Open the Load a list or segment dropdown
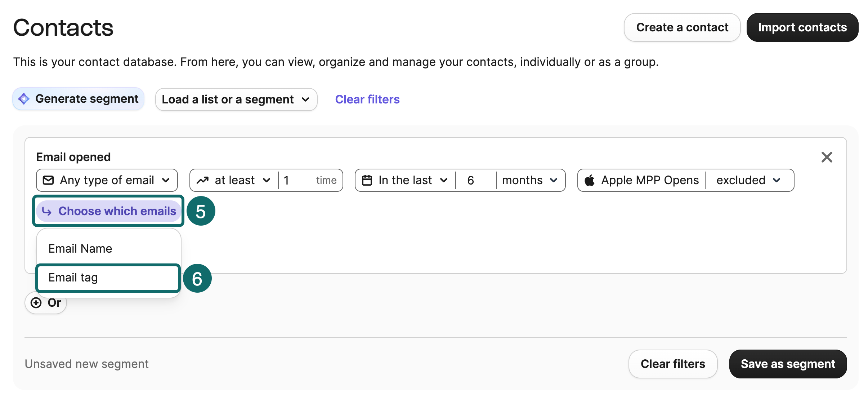This screenshot has height=395, width=868. [236, 99]
